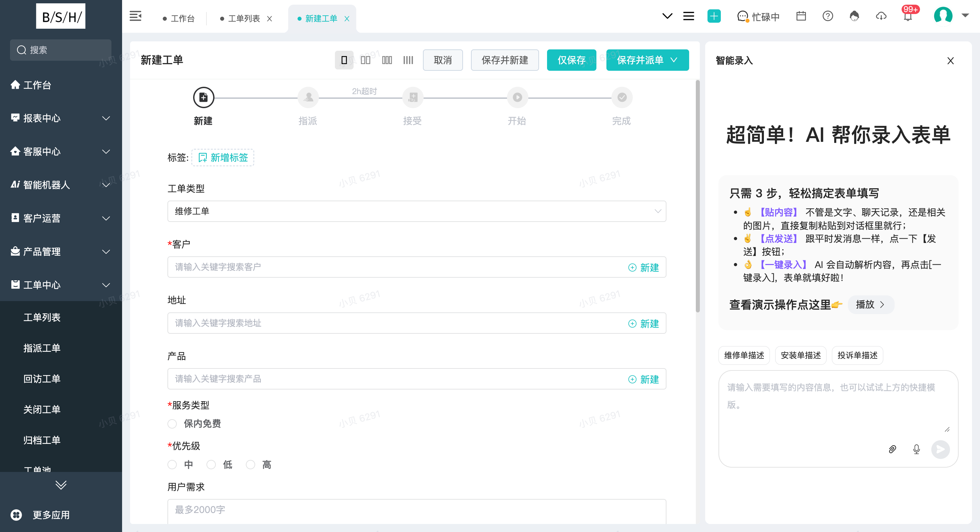Click the 指派 step icon in workflow

click(308, 97)
